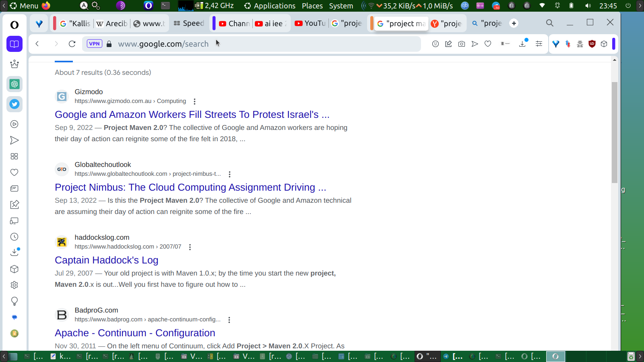
Task: Add page to bookmarks with heart icon
Action: click(x=488, y=44)
